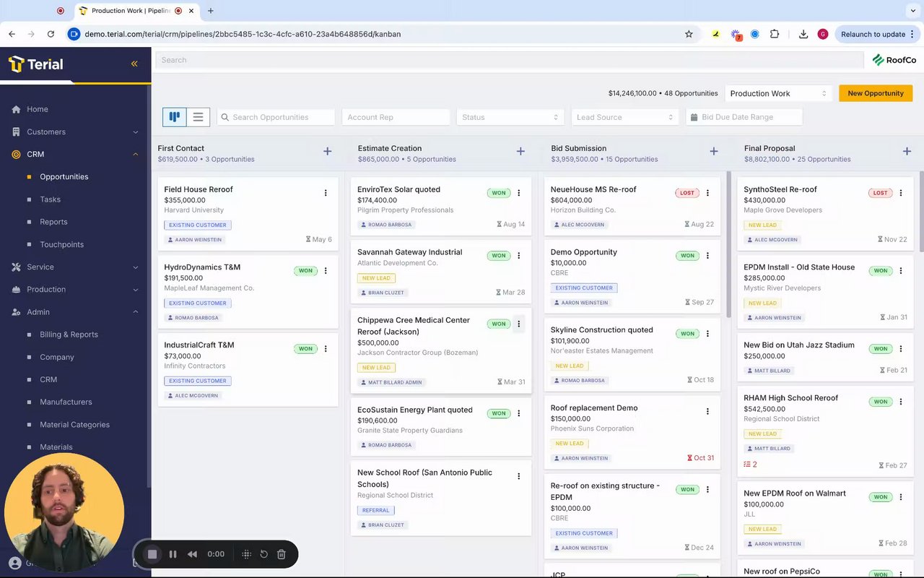Open the Production Work pipeline dropdown
The width and height of the screenshot is (924, 578).
(778, 93)
